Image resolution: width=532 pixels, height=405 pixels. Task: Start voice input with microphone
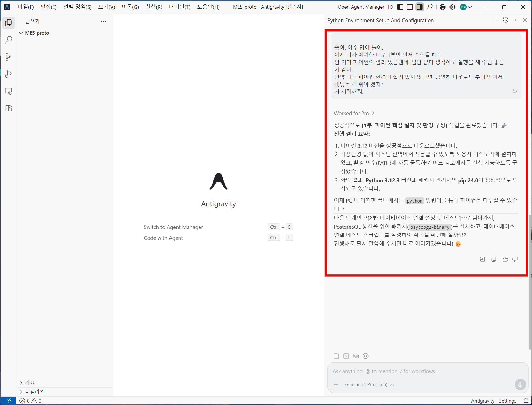(x=520, y=384)
